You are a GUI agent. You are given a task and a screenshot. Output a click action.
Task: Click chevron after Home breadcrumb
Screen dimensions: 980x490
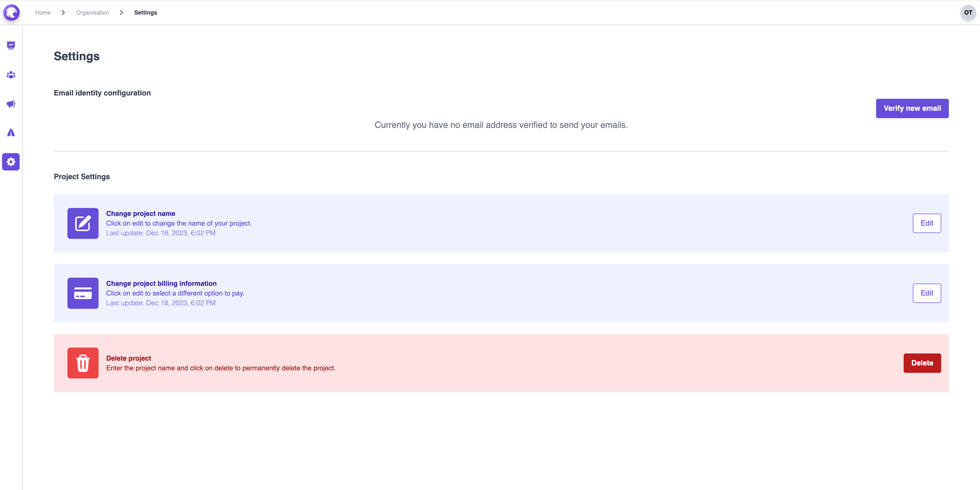click(63, 13)
